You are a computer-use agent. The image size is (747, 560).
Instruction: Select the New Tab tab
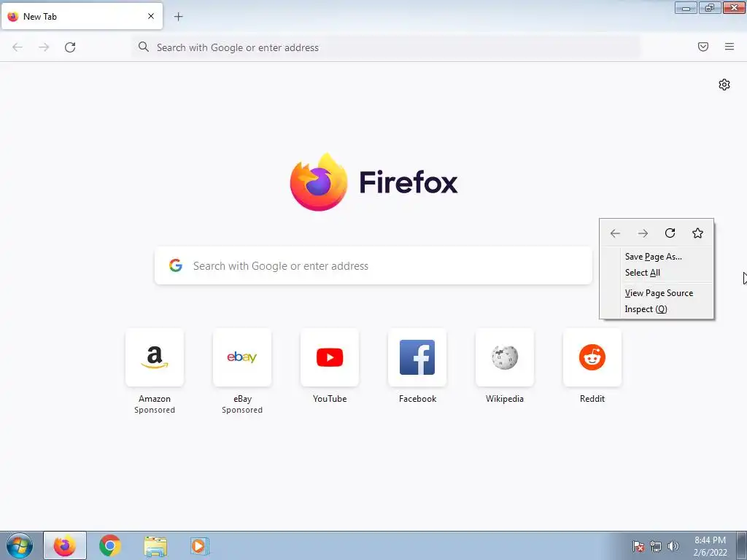pyautogui.click(x=82, y=16)
